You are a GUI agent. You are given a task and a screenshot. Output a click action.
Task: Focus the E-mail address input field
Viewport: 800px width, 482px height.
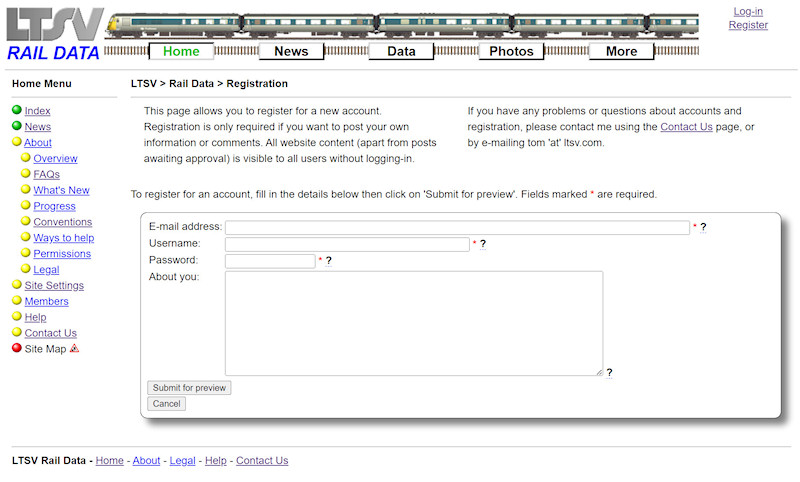[457, 228]
